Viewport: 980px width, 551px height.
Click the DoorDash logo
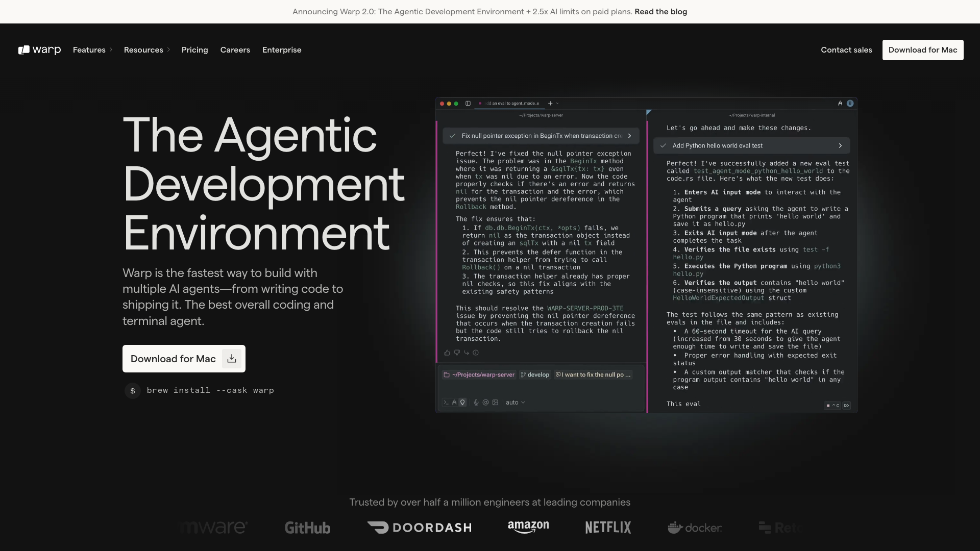420,528
